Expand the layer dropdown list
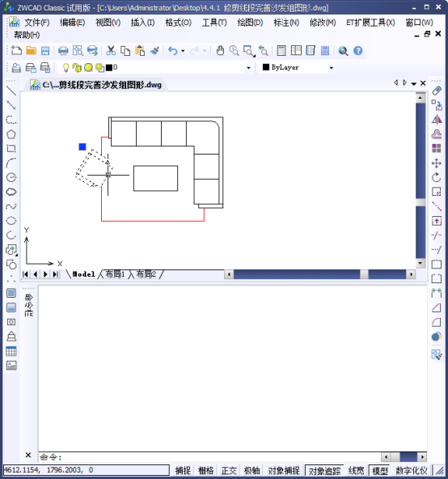This screenshot has height=479, width=448. coord(248,68)
